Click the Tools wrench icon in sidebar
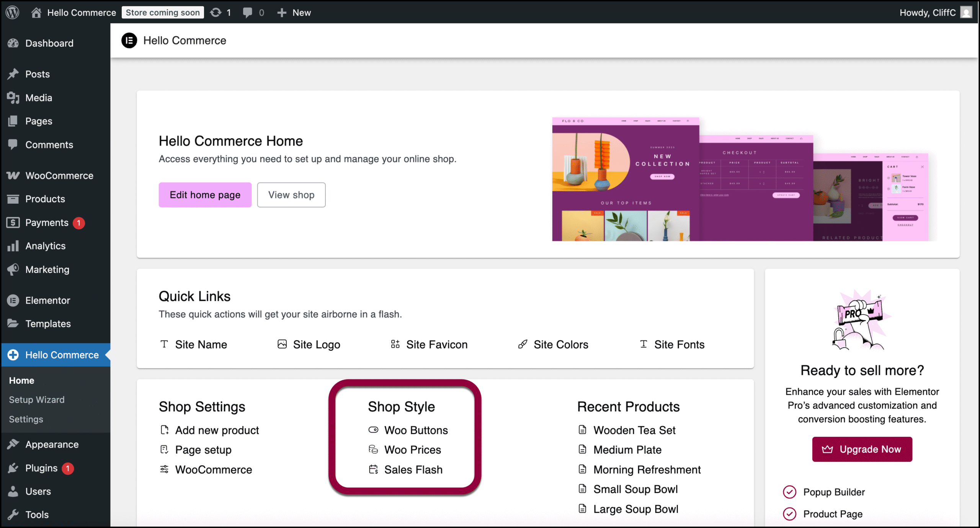 (13, 515)
